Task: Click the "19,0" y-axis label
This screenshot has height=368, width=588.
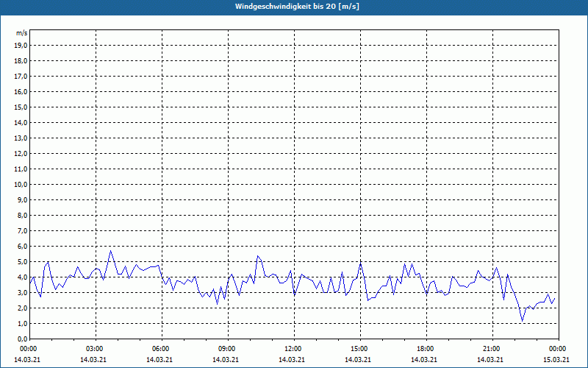Action: click(x=21, y=46)
